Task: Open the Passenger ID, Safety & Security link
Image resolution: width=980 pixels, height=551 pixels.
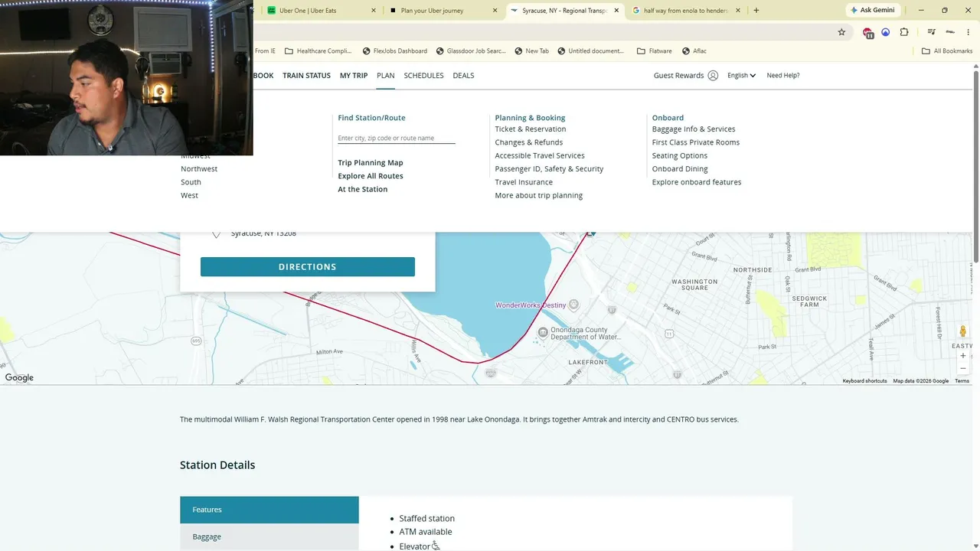Action: (549, 169)
